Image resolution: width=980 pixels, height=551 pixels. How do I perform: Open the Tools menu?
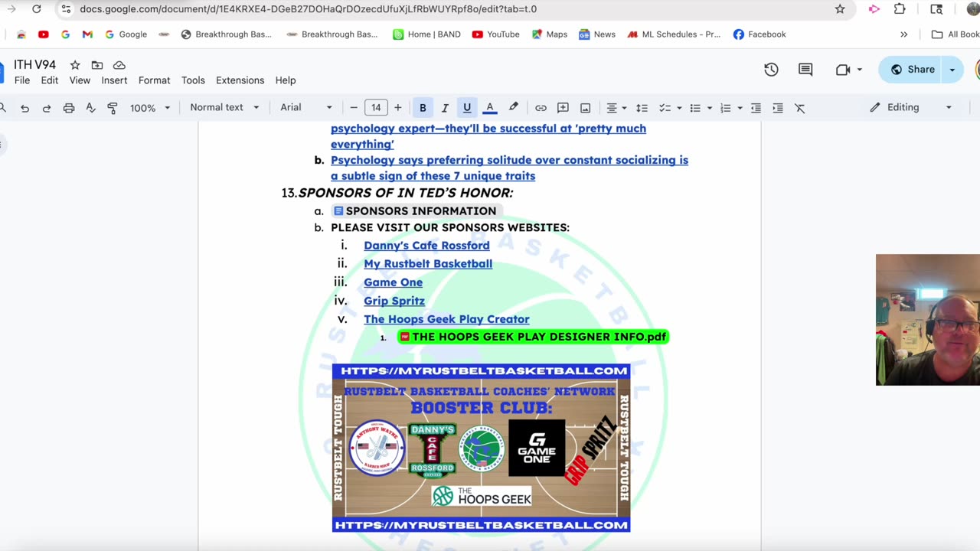[193, 80]
